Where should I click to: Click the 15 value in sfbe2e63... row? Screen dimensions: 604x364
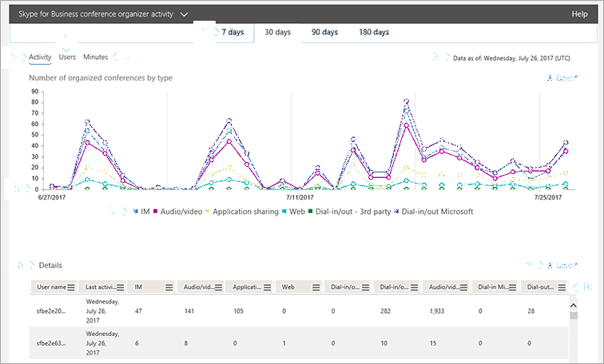pyautogui.click(x=433, y=343)
